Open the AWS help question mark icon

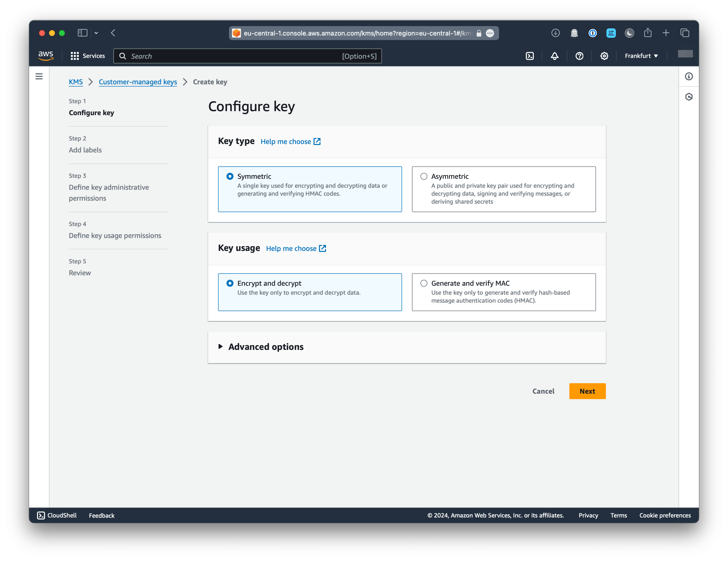pos(579,56)
